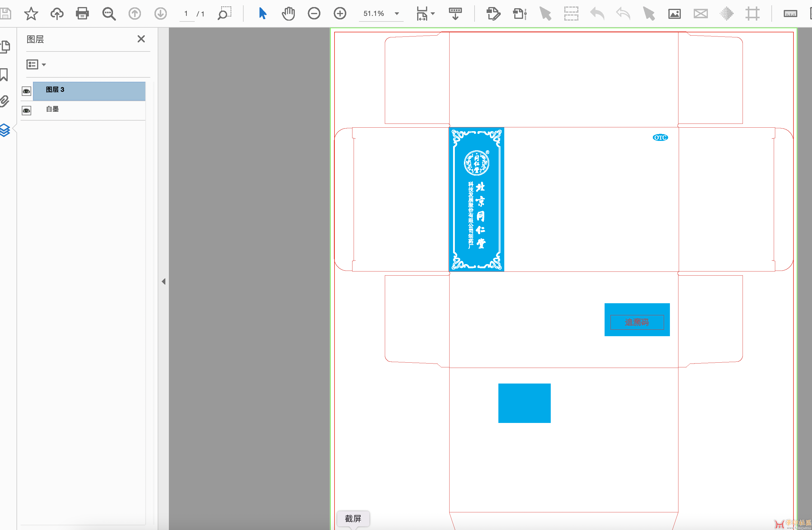Viewport: 812px width, 530px height.
Task: Click the page number input field
Action: 186,14
